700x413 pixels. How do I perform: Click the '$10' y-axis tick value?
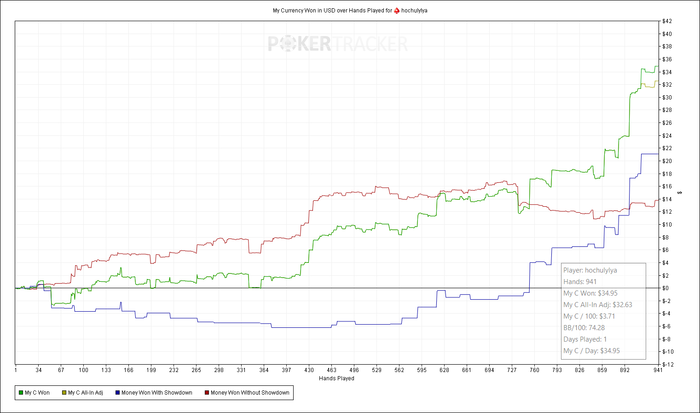(x=667, y=225)
